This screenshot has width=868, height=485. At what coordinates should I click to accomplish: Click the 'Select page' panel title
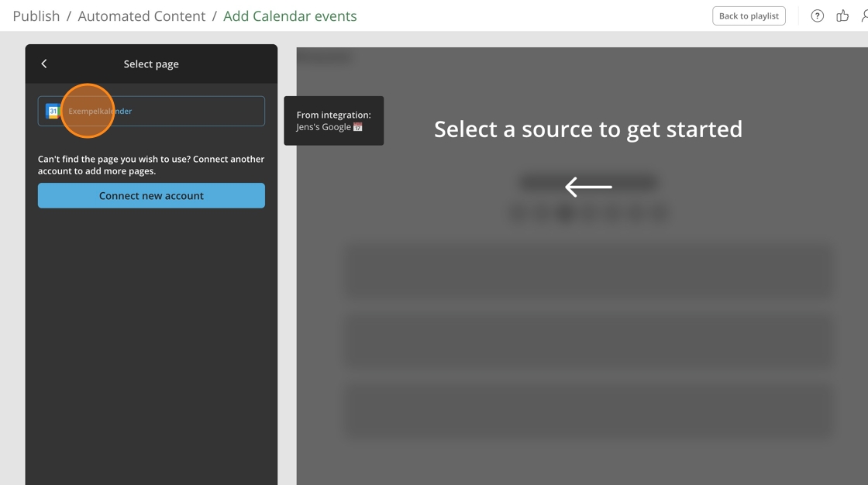151,64
